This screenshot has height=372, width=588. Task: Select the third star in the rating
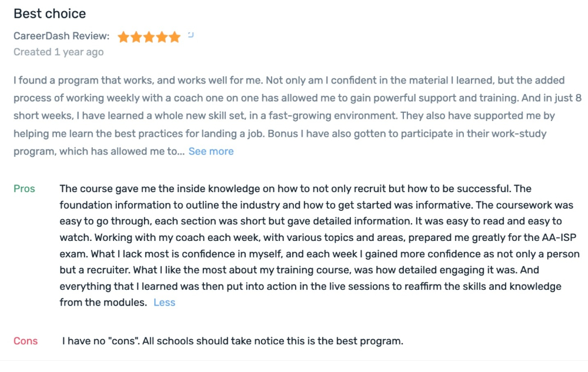149,36
